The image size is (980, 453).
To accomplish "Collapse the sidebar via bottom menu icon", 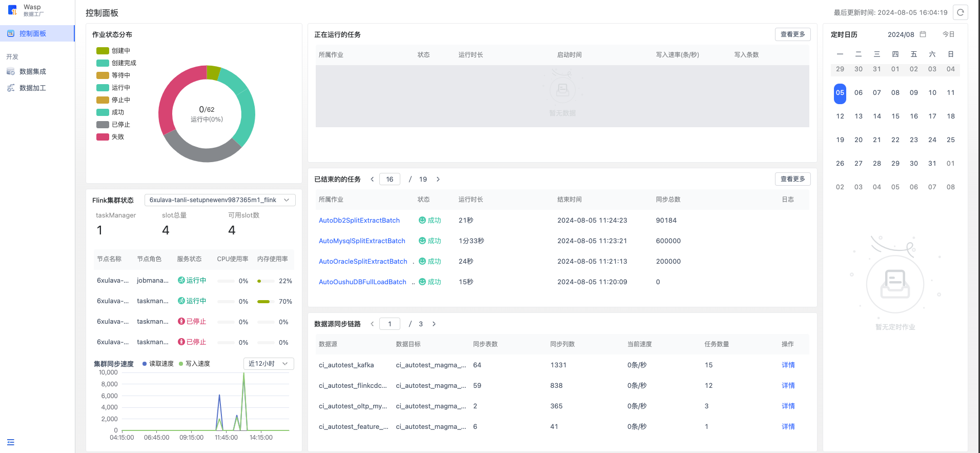I will click(11, 442).
